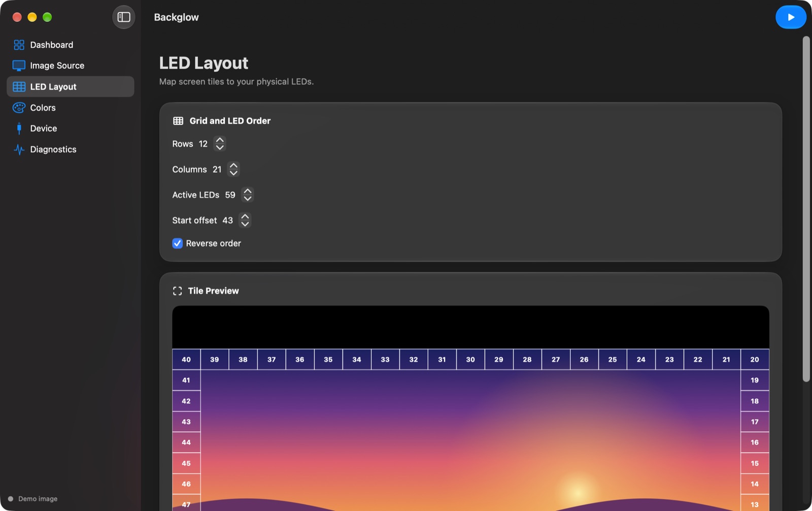Image resolution: width=812 pixels, height=511 pixels.
Task: Click the Start offset value 43
Action: 228,220
